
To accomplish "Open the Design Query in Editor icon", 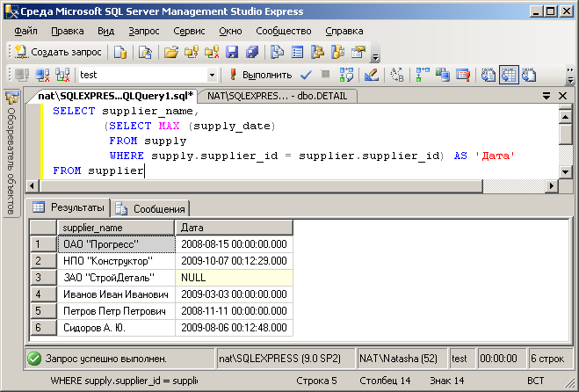I will click(372, 75).
